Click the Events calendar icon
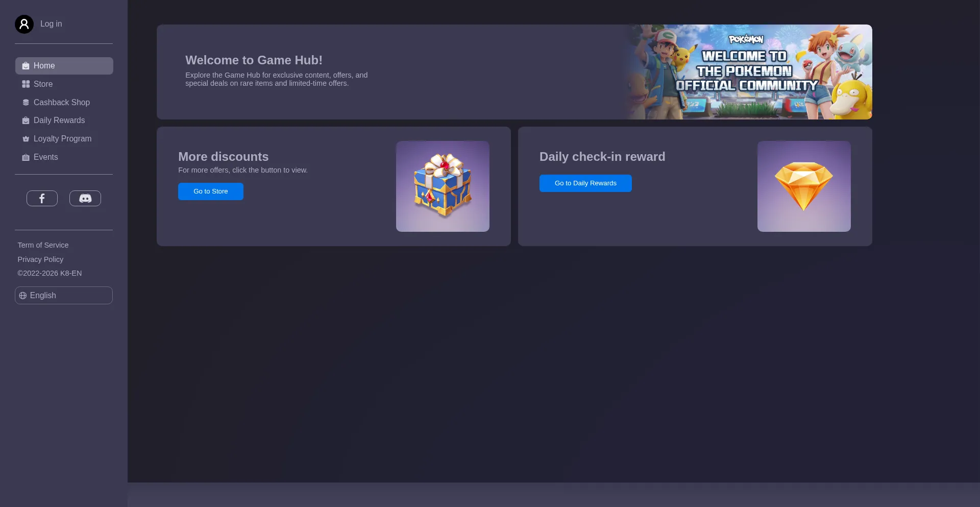Viewport: 980px width, 507px height. click(x=26, y=157)
